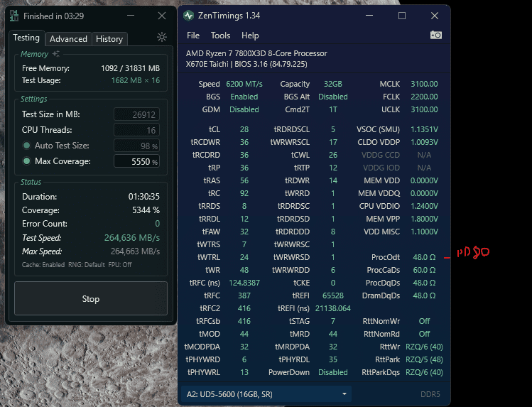Close the memory tester window
Screen dimensions: 532x407
tap(162, 16)
